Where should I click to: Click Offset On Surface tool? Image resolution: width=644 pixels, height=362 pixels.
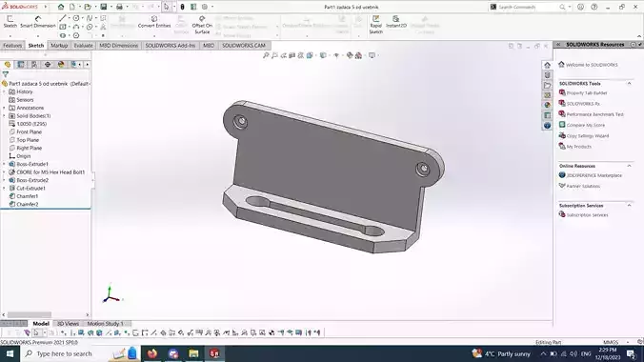coord(202,25)
